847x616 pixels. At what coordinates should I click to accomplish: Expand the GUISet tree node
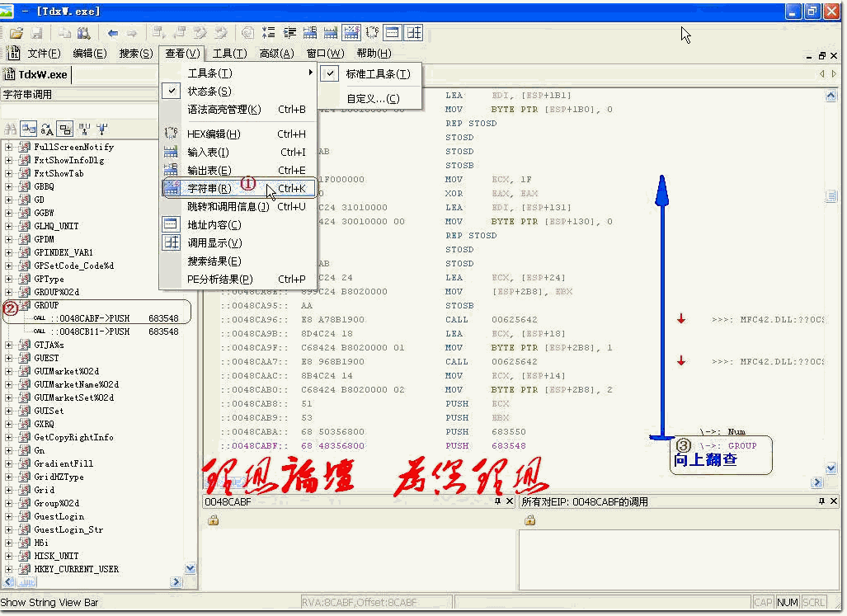8,411
